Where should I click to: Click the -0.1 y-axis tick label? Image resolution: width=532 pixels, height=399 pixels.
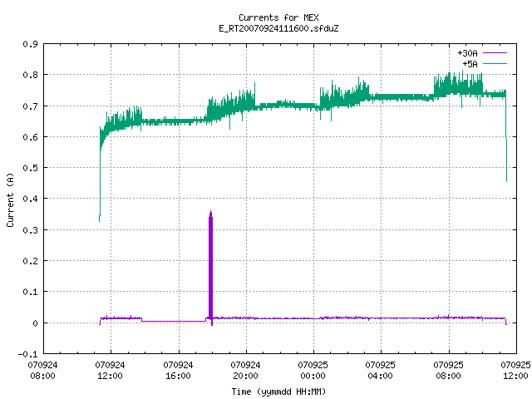click(27, 354)
